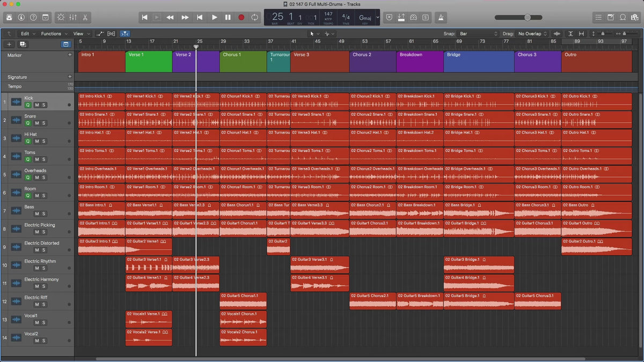Mute the Kick track

pos(36,105)
